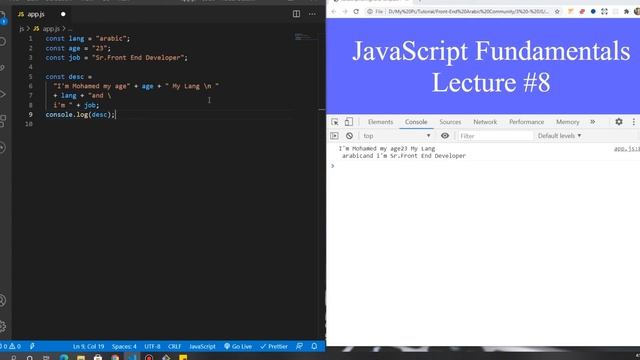
Task: Click the const lang declaration on line 1
Action: click(x=87, y=38)
